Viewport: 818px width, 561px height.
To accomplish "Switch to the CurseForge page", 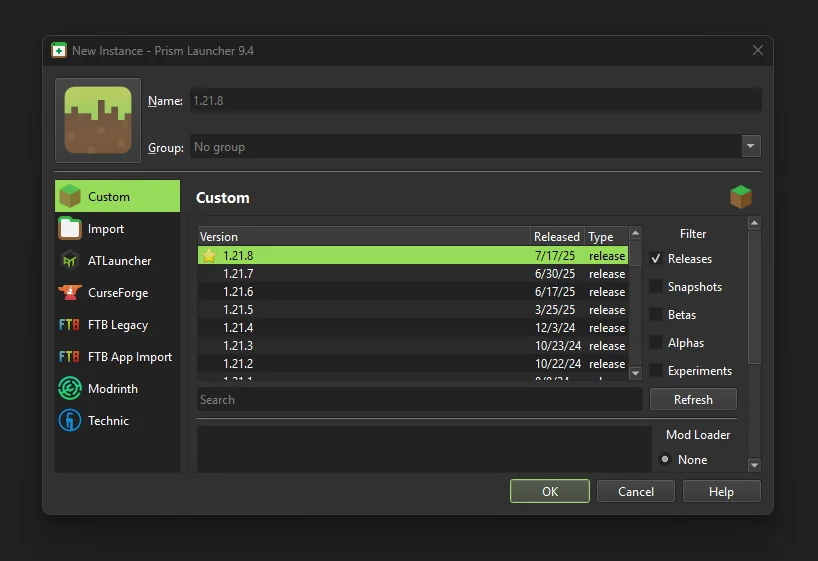I will click(x=117, y=293).
